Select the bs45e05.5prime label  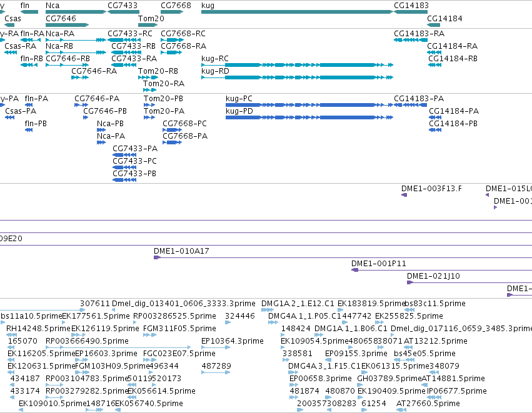(x=424, y=354)
